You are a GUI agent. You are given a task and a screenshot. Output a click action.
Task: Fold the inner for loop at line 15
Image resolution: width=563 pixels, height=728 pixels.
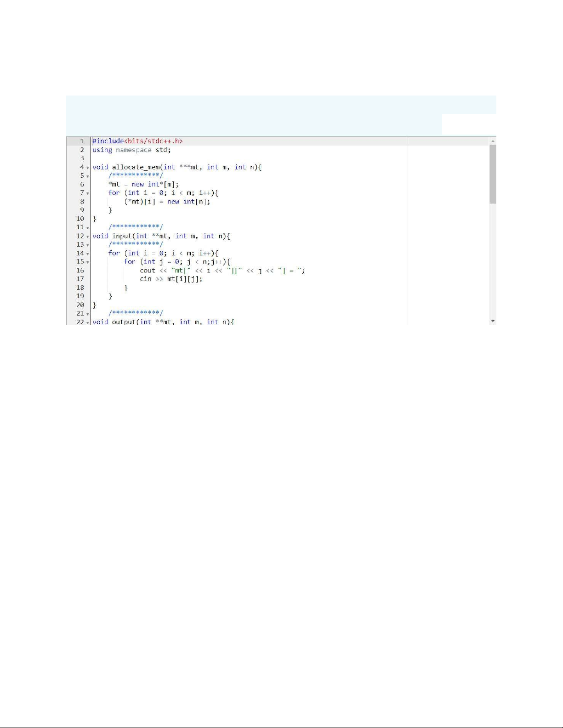(87, 262)
